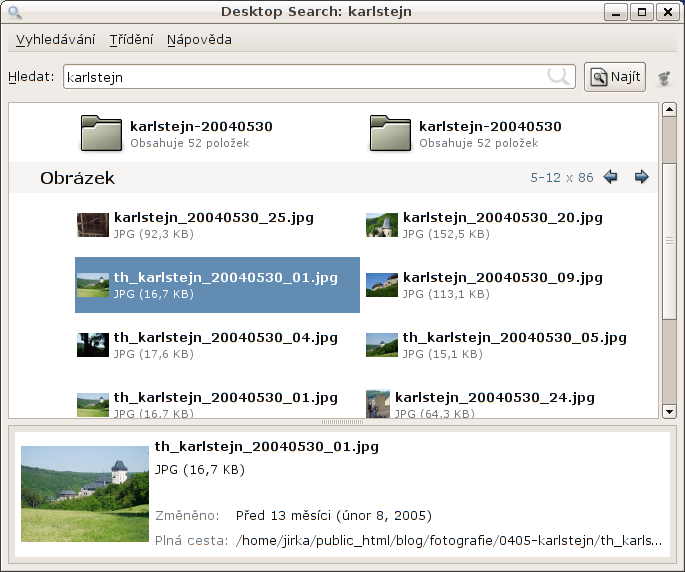Screen dimensions: 685x572
Task: Click the JPG (16,7 KB) text in details pane
Action: point(200,470)
